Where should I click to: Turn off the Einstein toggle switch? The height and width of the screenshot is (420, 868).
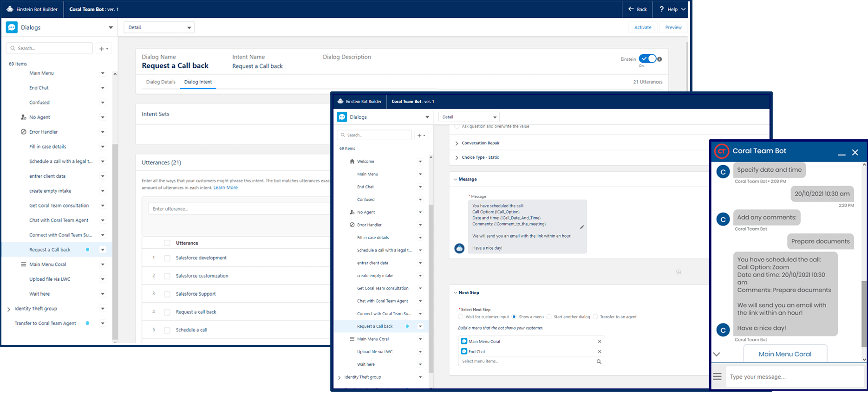pos(647,58)
